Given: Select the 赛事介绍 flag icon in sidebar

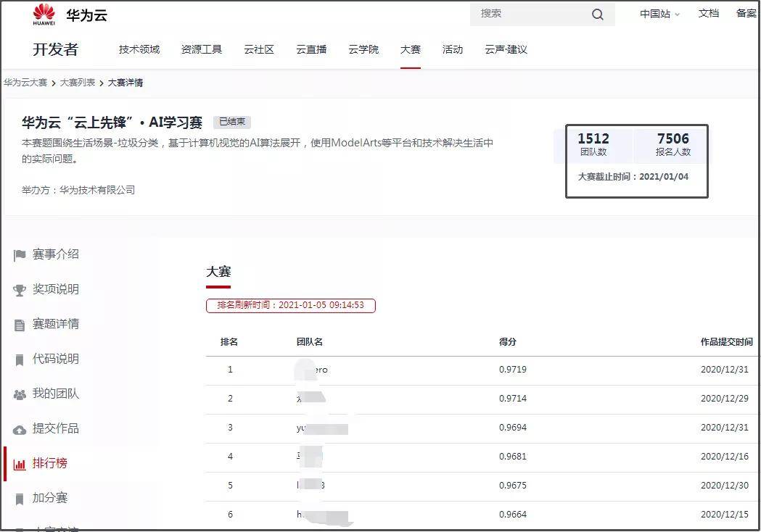Looking at the screenshot, I should [20, 254].
